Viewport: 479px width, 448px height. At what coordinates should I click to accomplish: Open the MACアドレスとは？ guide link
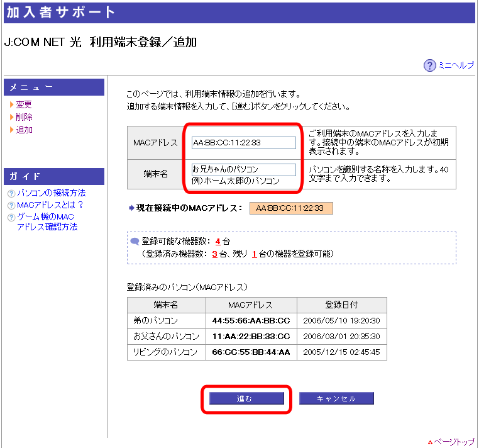coord(50,205)
